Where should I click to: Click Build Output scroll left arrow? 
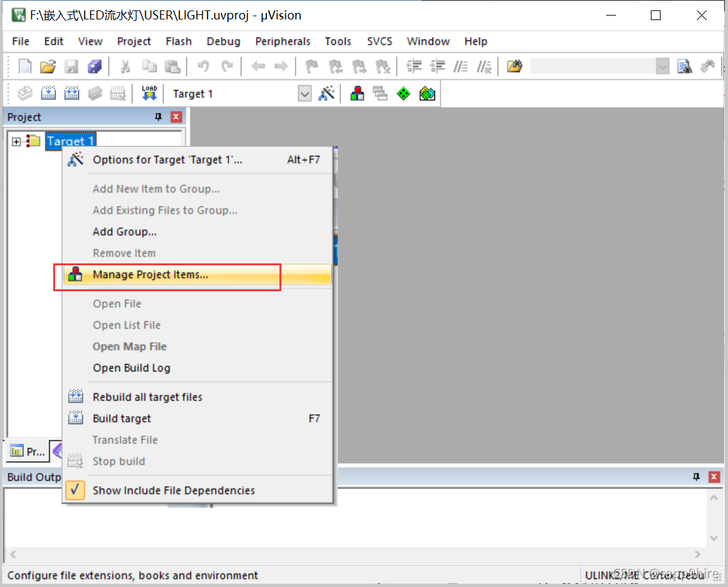[13, 555]
